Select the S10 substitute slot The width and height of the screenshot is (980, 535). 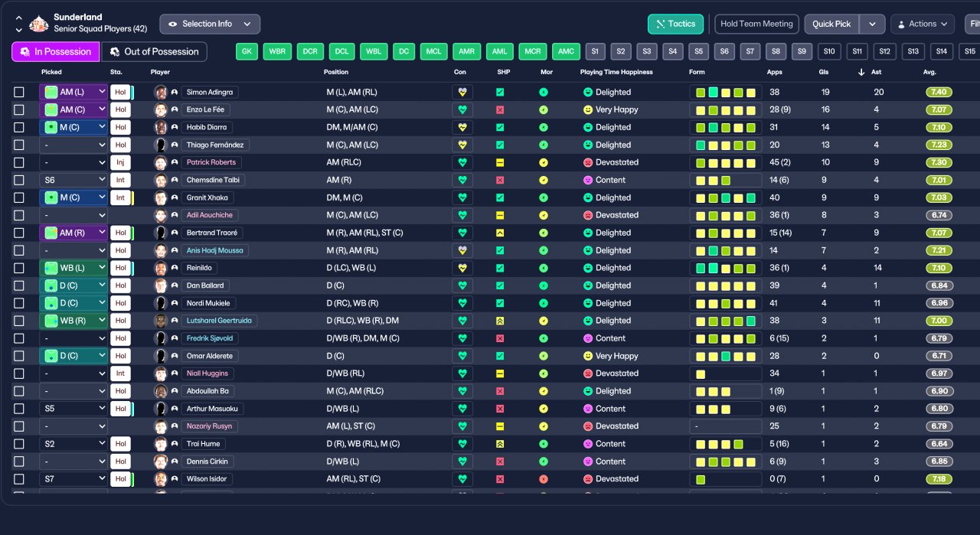click(x=829, y=51)
